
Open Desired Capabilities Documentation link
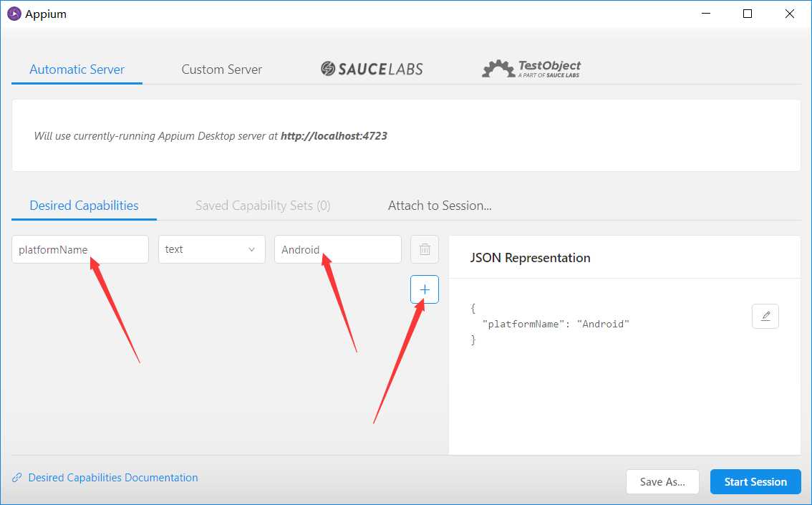pyautogui.click(x=113, y=478)
